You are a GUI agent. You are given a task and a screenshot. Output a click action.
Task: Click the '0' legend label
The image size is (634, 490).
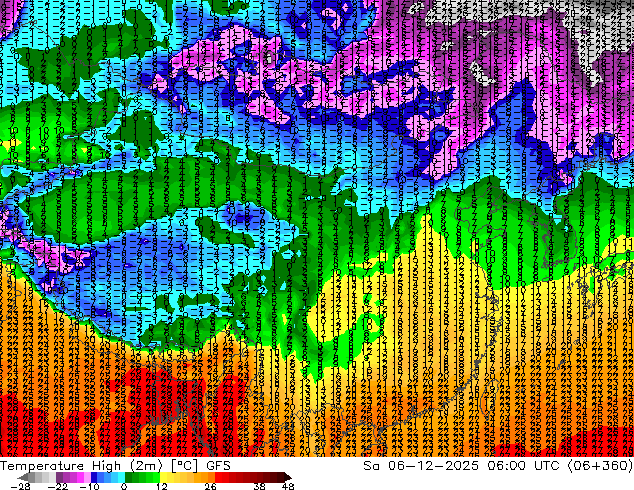pyautogui.click(x=124, y=486)
